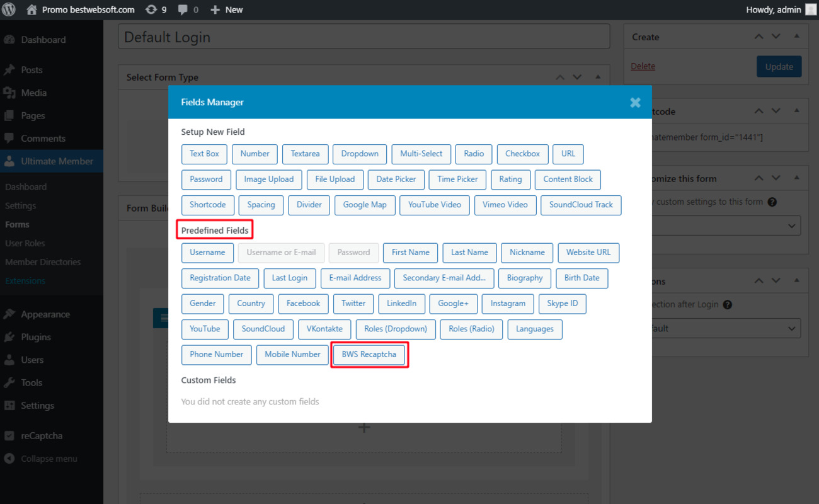
Task: Add predefined Languages field
Action: pyautogui.click(x=535, y=329)
